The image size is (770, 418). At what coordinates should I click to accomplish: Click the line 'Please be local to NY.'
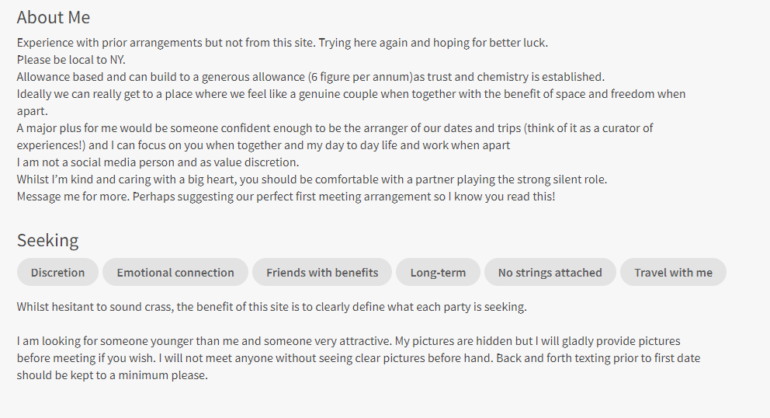click(70, 60)
